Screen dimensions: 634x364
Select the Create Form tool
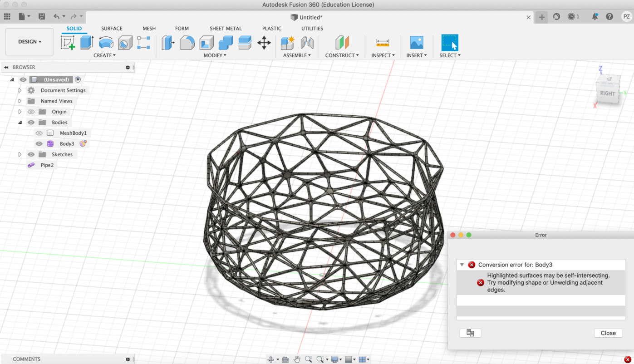[143, 43]
